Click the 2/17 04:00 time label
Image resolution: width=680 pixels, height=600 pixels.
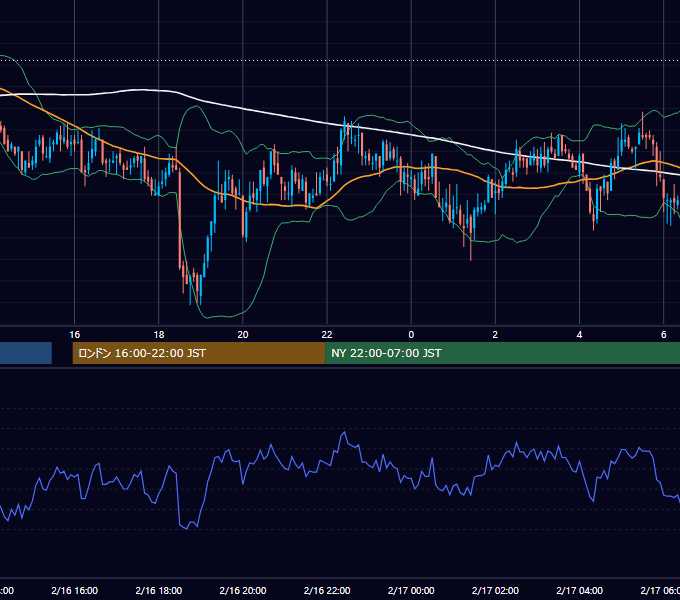(x=579, y=590)
